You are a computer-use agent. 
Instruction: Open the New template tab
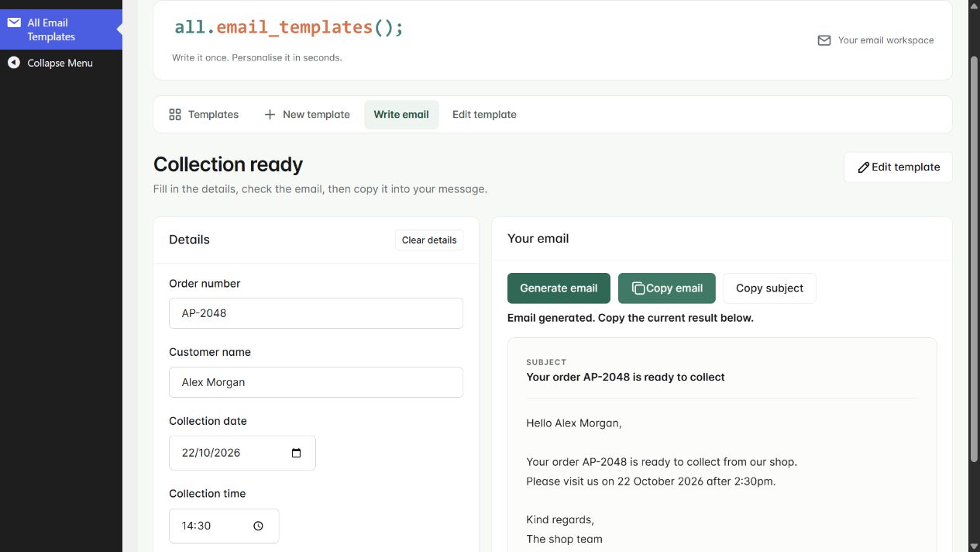tap(307, 115)
